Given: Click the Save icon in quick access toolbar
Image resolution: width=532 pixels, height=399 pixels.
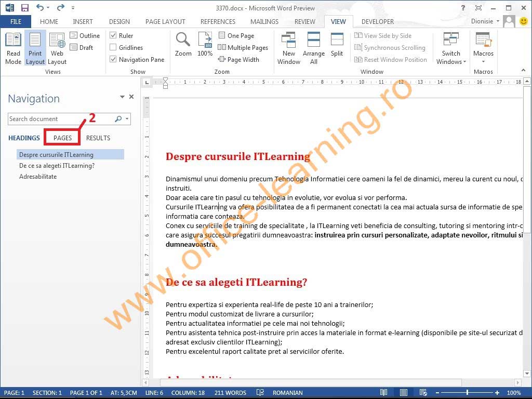Looking at the screenshot, I should tap(25, 7).
